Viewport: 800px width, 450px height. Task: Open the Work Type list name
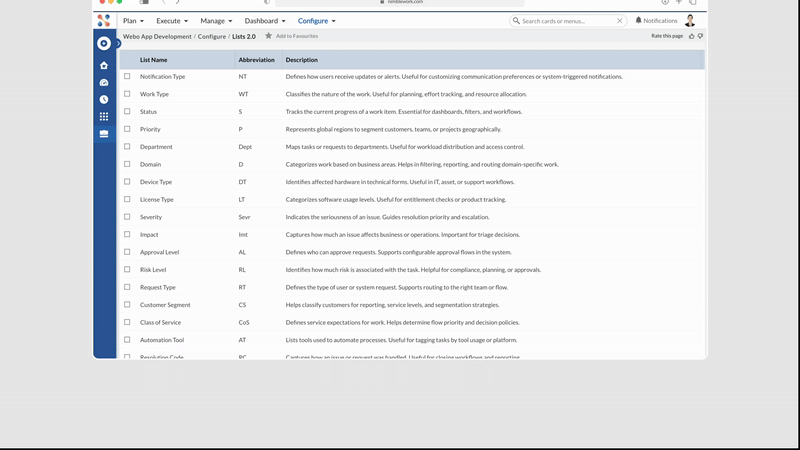[154, 94]
